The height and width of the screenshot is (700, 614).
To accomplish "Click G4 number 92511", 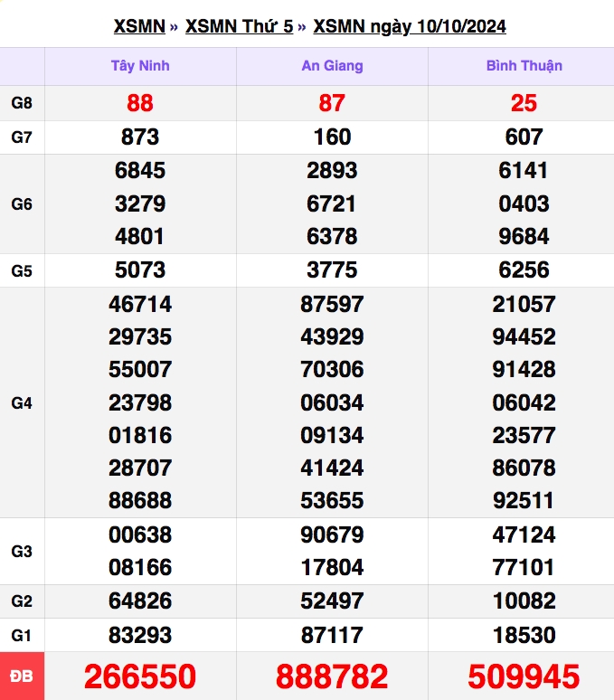I will click(x=523, y=500).
